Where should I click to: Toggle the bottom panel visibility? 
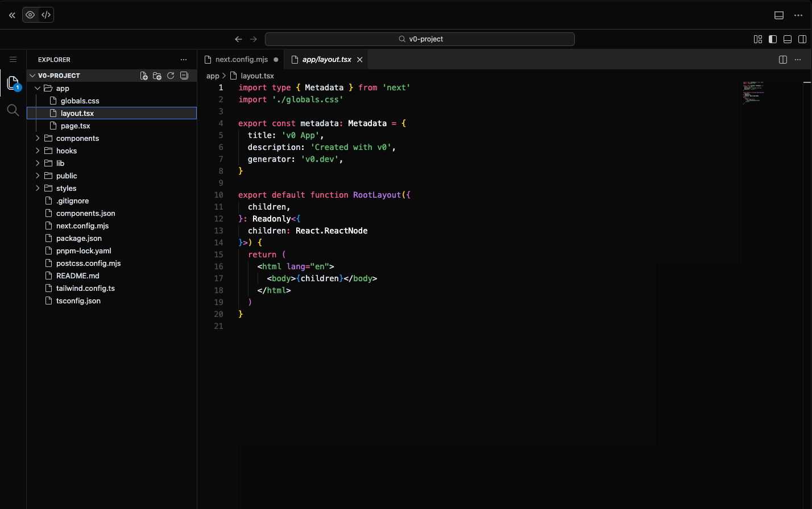(788, 39)
